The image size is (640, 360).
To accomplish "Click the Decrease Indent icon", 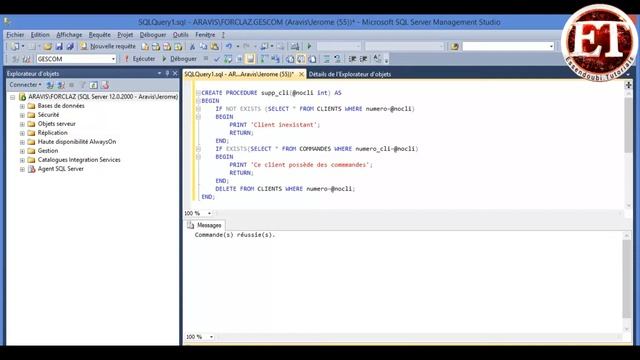I will 352,59.
